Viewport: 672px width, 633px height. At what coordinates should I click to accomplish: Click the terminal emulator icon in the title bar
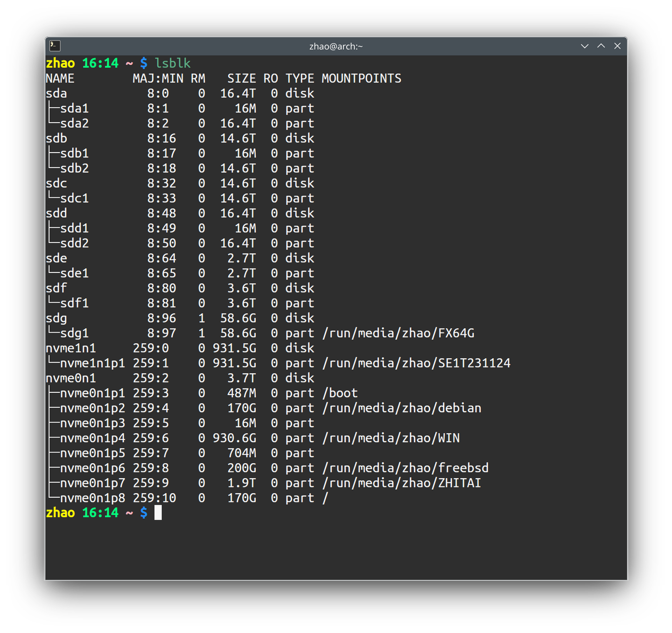55,46
